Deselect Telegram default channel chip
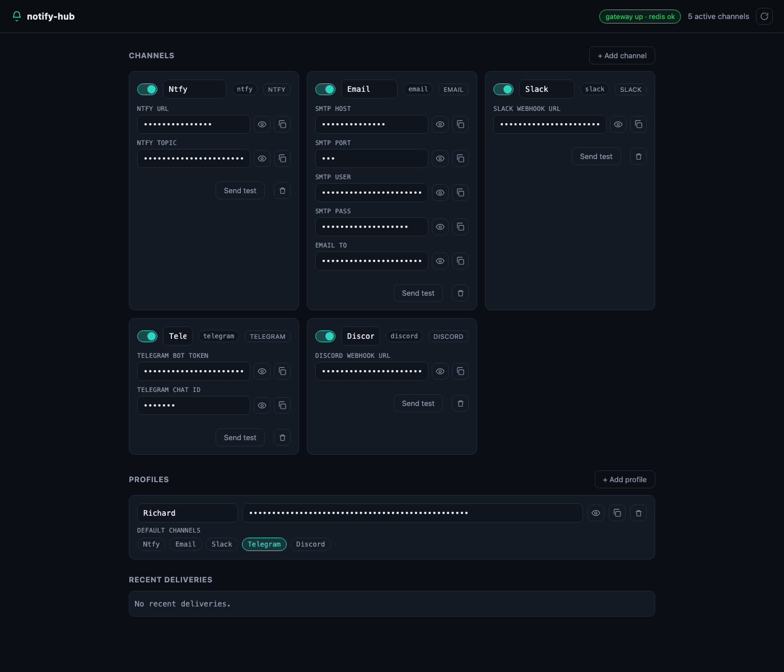Screen dimensions: 784x672 pos(264,544)
